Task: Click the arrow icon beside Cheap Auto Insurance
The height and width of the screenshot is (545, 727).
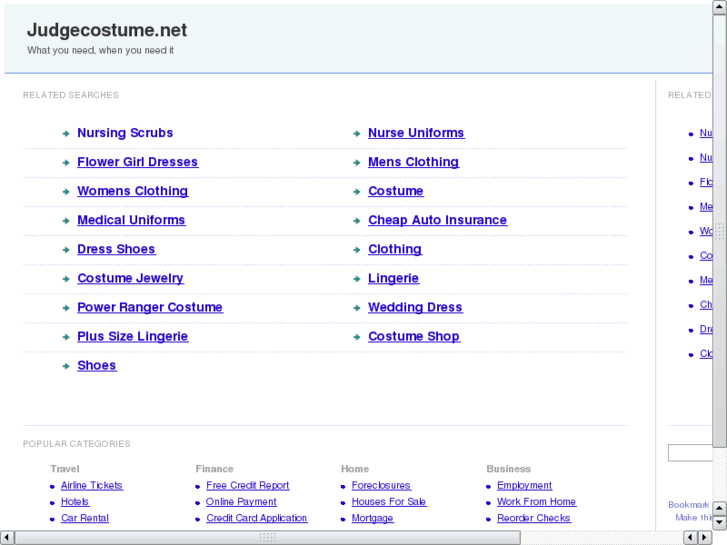Action: (x=357, y=221)
